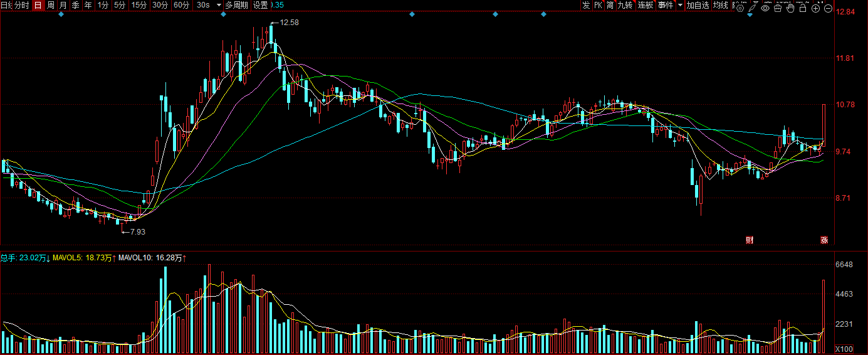
Task: Expand the period dropdown arrow after 30s
Action: point(219,5)
